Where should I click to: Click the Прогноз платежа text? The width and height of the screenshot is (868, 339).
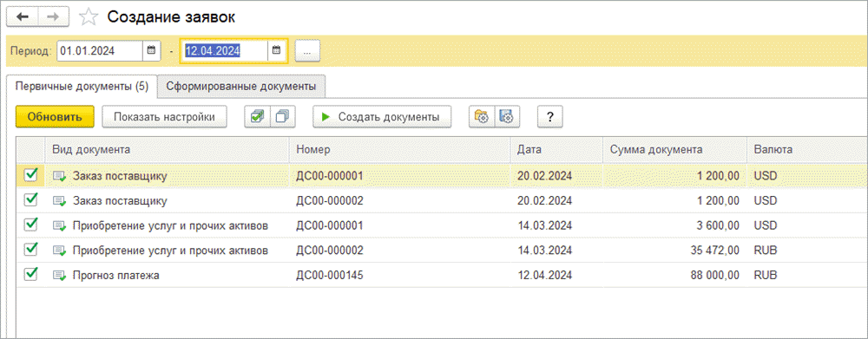point(116,276)
